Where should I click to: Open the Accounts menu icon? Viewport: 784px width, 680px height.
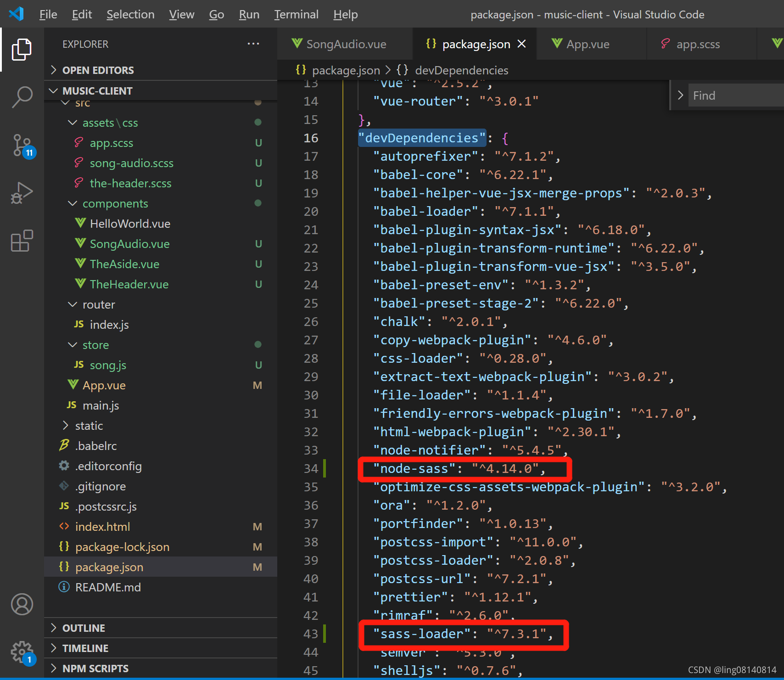pyautogui.click(x=22, y=604)
